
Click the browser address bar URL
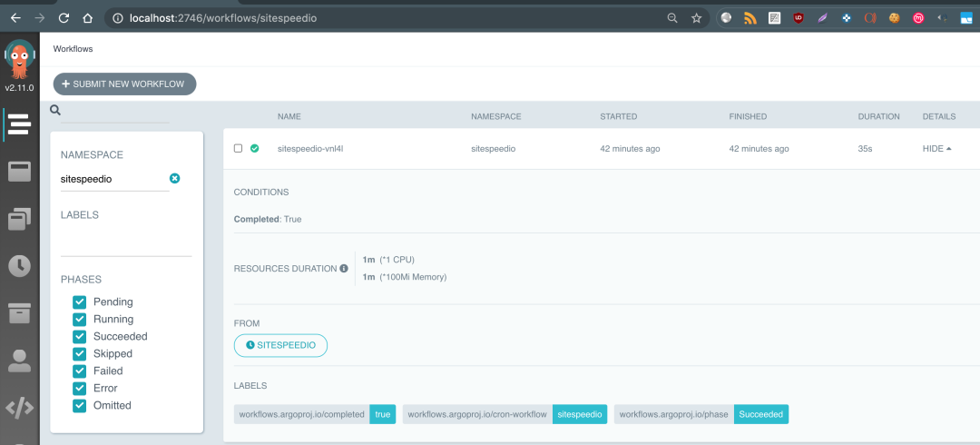click(x=223, y=18)
